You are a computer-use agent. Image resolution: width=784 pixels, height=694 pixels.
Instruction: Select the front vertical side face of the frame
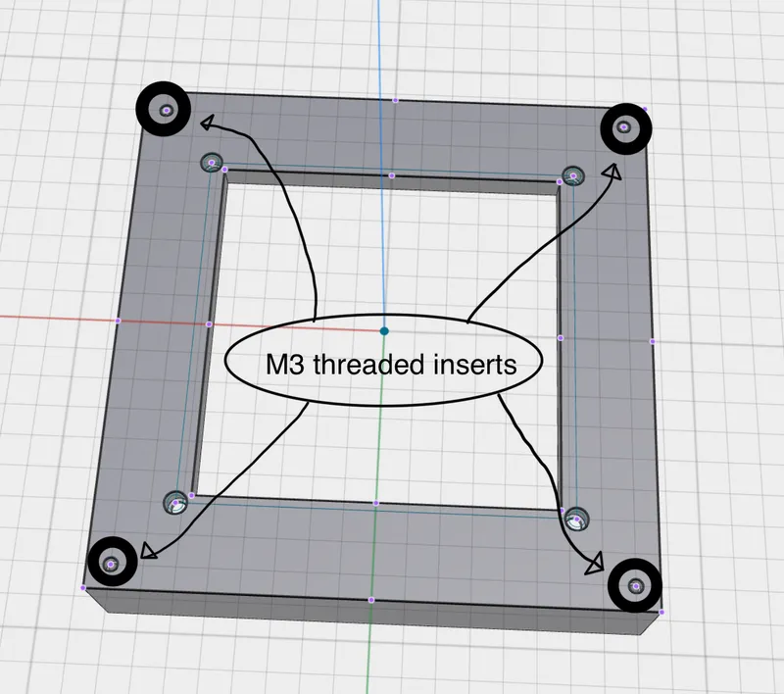click(x=372, y=613)
